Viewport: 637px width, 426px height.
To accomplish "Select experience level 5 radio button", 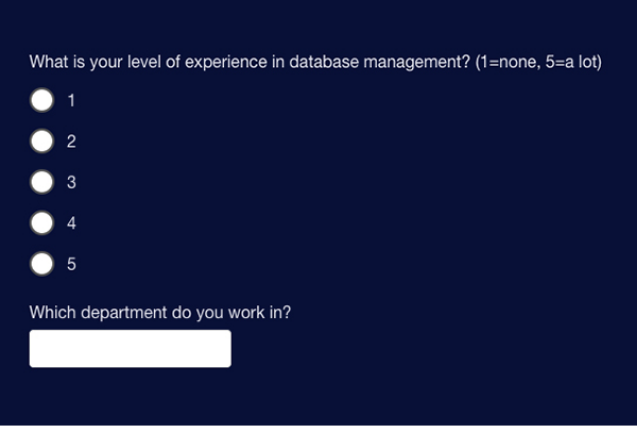I will click(x=42, y=264).
